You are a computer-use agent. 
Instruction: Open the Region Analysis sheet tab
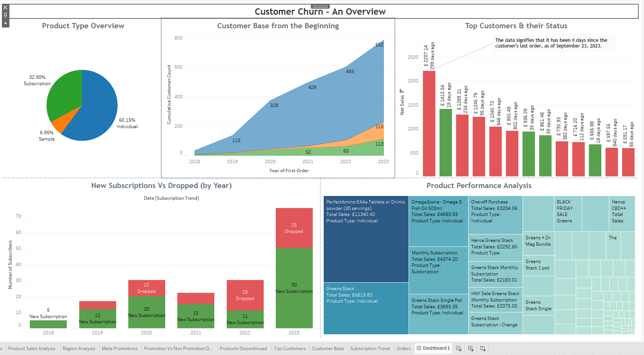79,348
